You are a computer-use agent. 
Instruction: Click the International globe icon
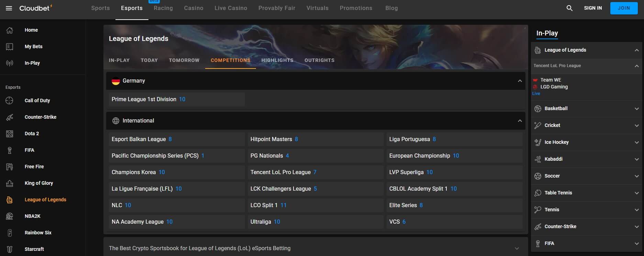[x=116, y=121]
